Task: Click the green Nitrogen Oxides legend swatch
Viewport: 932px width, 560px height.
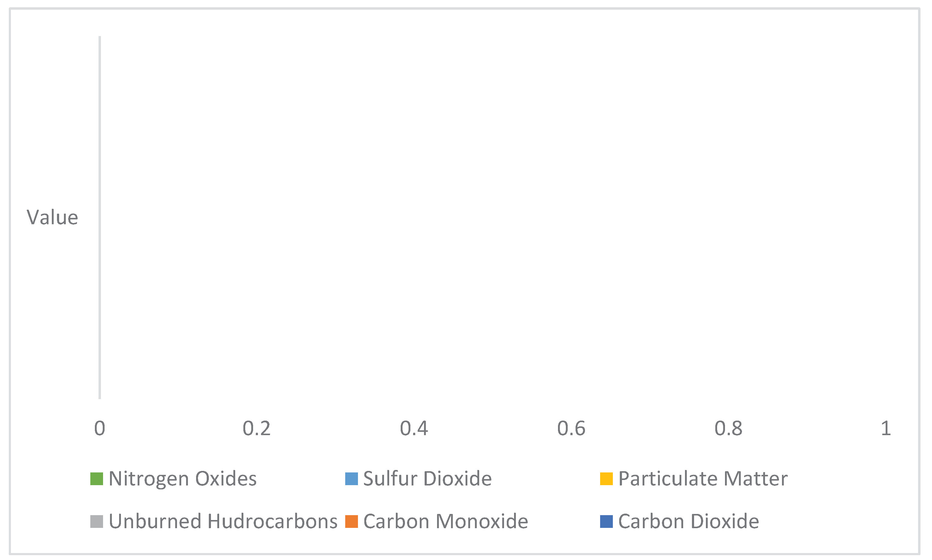Action: tap(97, 479)
